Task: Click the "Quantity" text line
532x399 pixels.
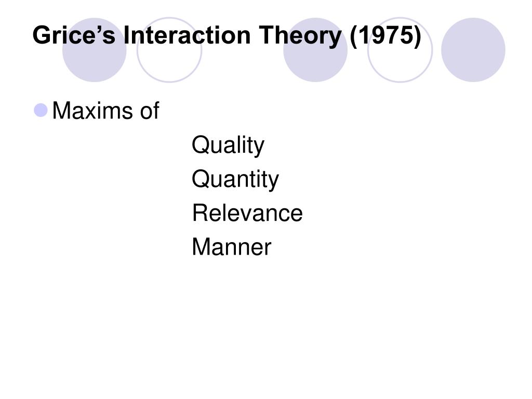Action: 235,179
